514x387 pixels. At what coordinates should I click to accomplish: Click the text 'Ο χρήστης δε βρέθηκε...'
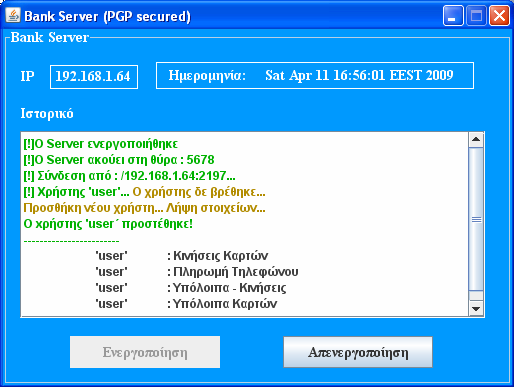[x=199, y=192]
